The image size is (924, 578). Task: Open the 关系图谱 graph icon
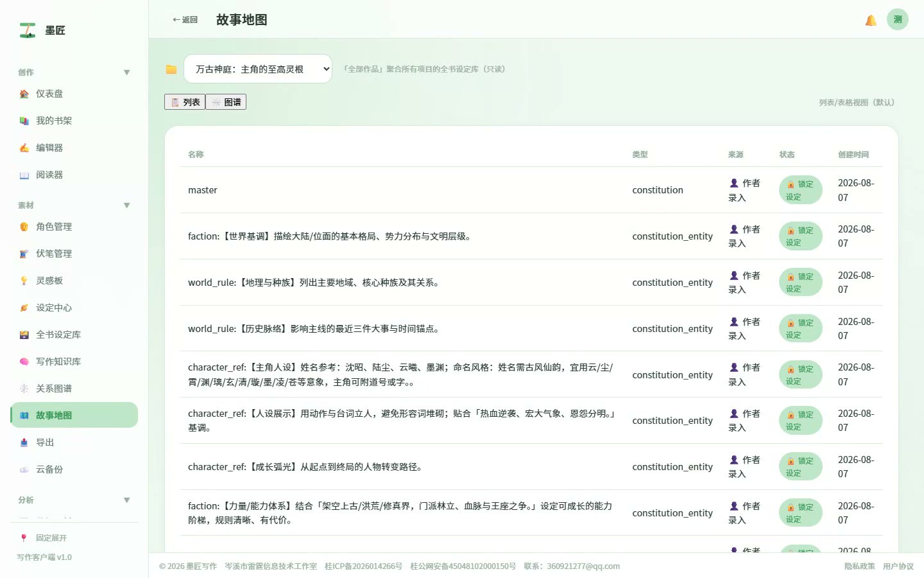(24, 389)
